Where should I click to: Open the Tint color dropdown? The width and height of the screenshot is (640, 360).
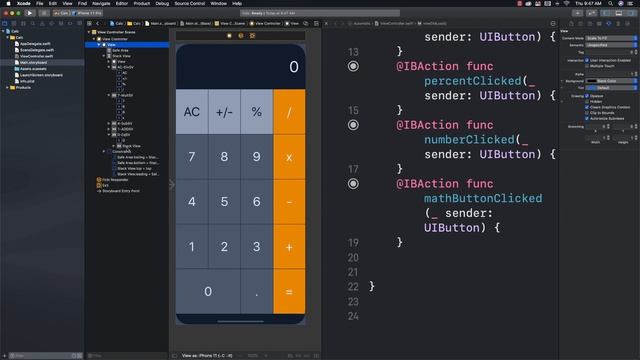tap(611, 88)
